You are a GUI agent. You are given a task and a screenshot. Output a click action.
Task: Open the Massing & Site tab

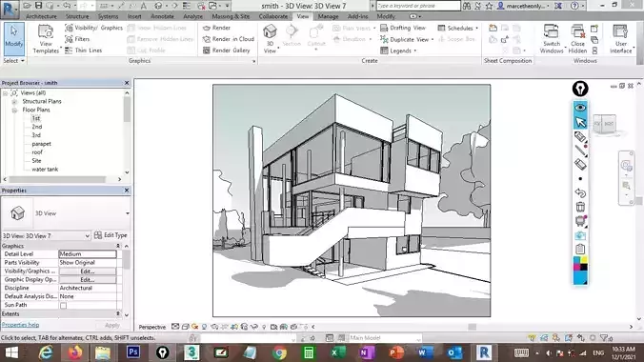coord(231,16)
